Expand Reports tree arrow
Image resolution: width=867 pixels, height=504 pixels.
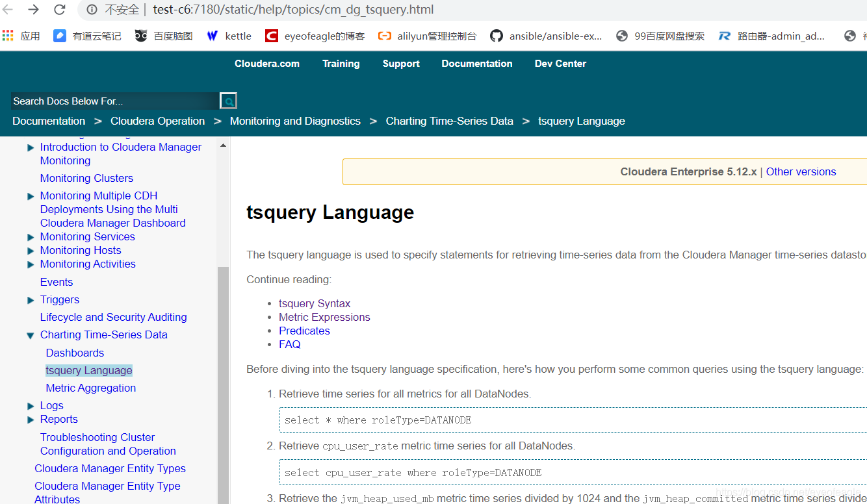click(x=31, y=420)
